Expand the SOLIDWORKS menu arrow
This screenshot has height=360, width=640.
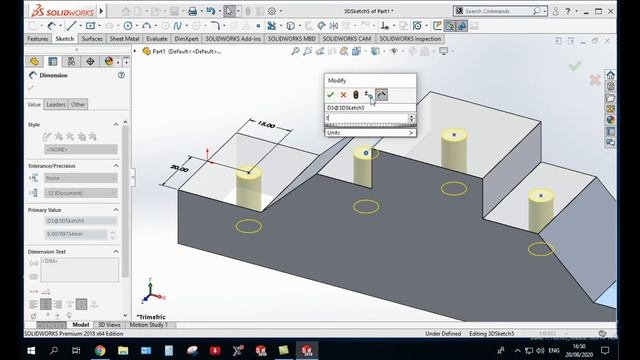[x=101, y=11]
